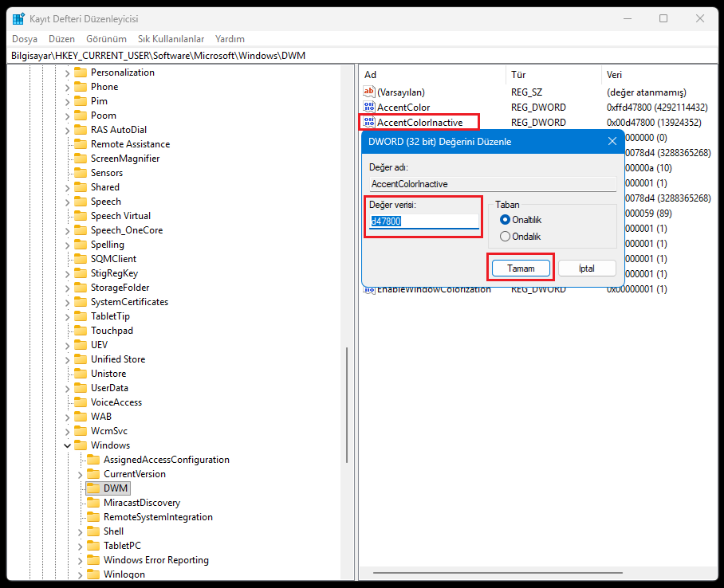
Task: Select the DWM folder icon
Action: pos(93,488)
